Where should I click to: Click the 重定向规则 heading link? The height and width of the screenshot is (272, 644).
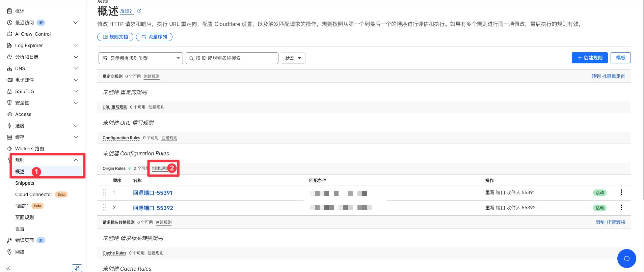pyautogui.click(x=112, y=76)
